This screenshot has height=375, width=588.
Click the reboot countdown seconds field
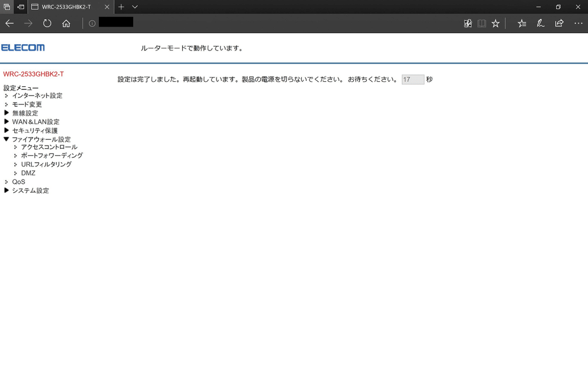pyautogui.click(x=412, y=79)
